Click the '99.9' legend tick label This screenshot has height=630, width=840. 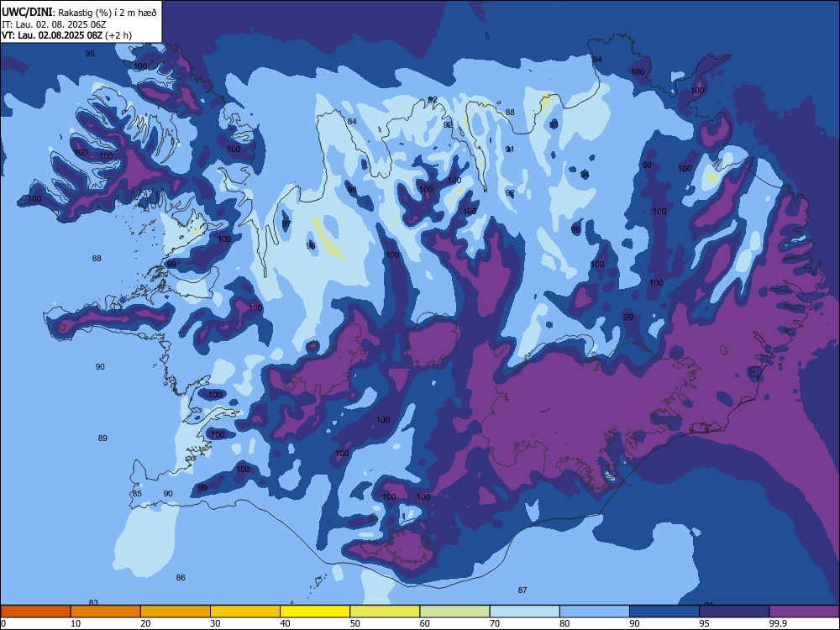[778, 623]
